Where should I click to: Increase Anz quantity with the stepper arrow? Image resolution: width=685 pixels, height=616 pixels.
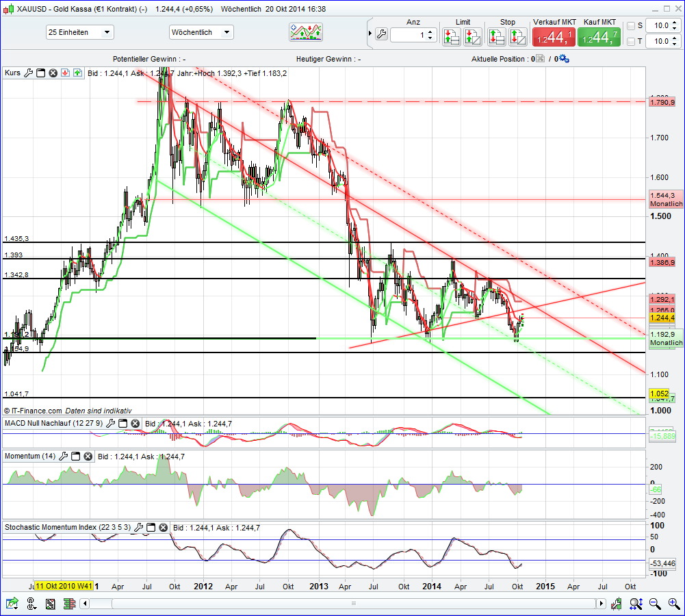pos(430,30)
